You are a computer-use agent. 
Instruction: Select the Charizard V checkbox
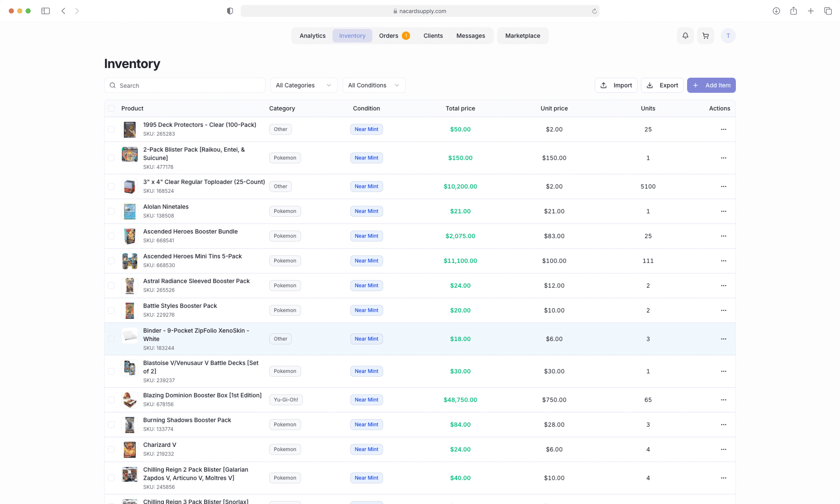[111, 449]
